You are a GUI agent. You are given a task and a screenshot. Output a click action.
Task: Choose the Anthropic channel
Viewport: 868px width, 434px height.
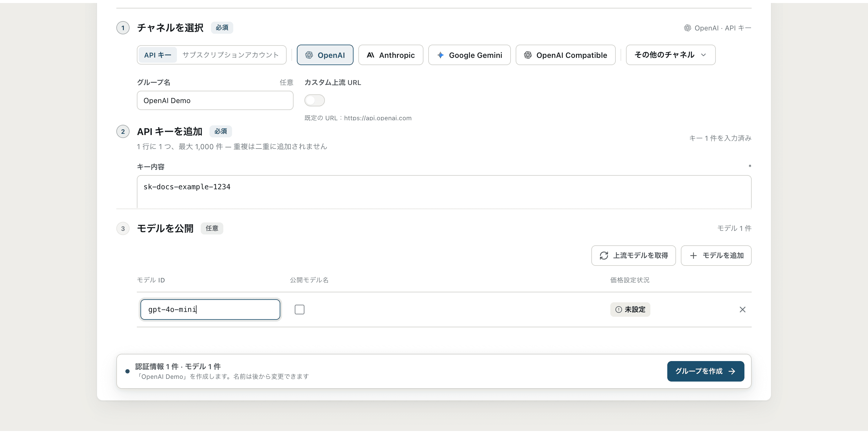(391, 55)
